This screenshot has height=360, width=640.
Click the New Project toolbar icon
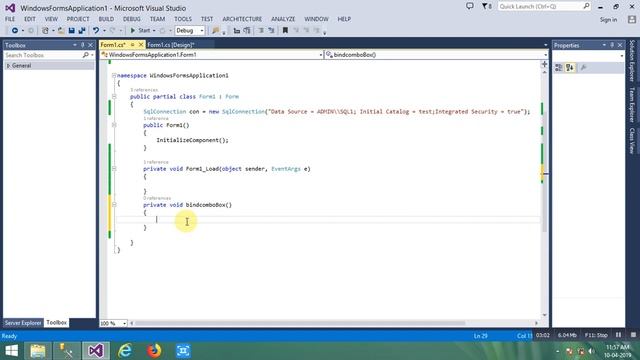click(x=45, y=31)
